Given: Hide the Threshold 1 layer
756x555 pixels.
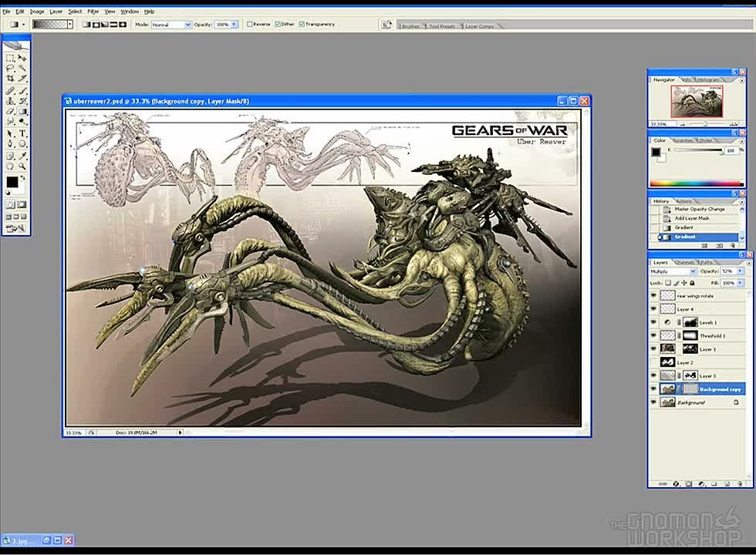Looking at the screenshot, I should [x=654, y=335].
